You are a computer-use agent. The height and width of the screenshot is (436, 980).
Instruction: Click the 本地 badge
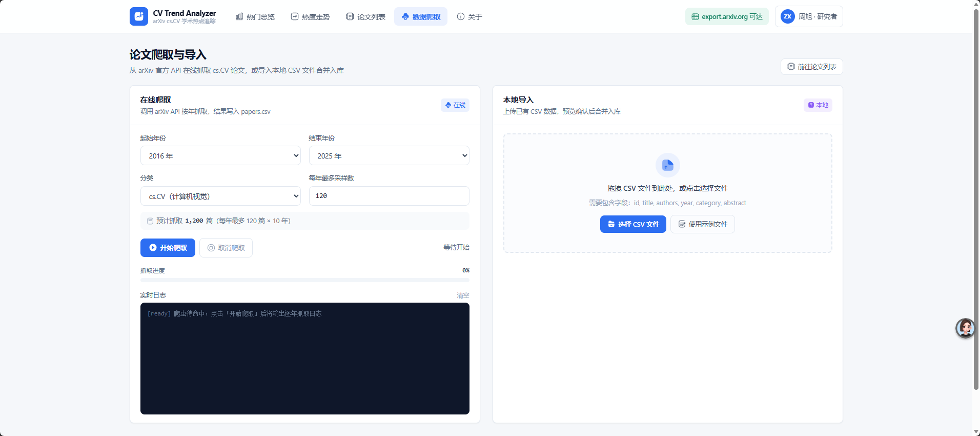pos(818,105)
